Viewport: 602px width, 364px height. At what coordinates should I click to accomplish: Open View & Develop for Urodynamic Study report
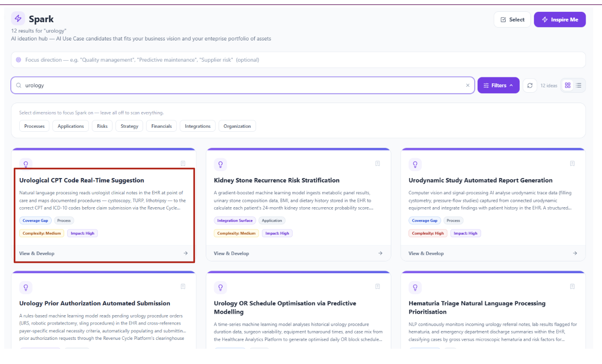click(426, 254)
